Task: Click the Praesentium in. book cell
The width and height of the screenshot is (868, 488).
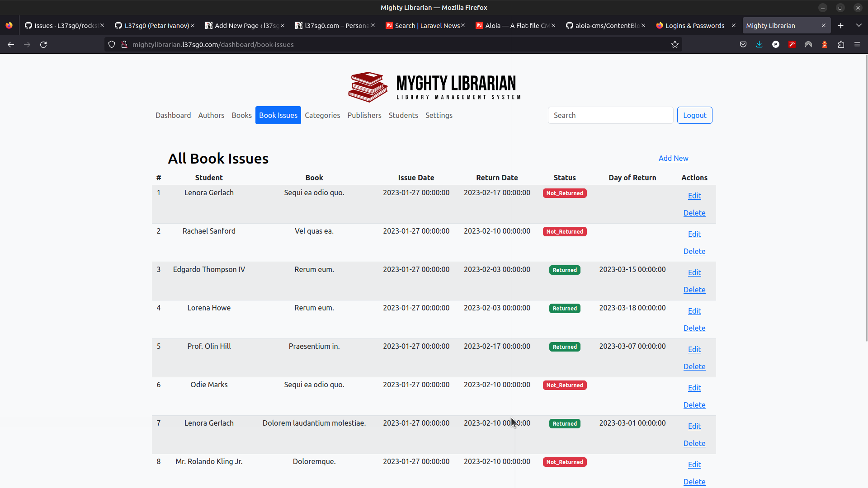Action: click(x=314, y=346)
